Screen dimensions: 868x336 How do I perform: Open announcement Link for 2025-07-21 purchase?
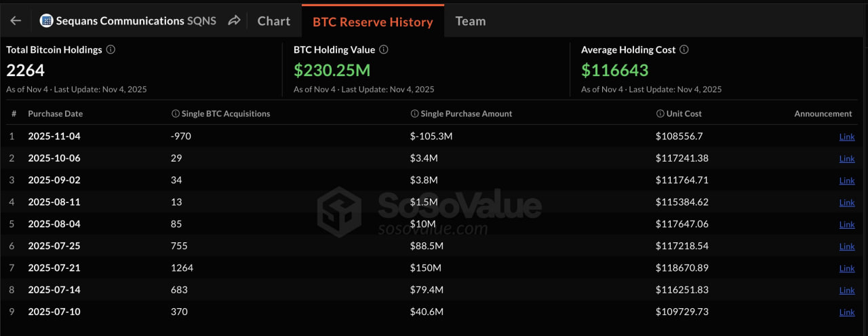847,268
